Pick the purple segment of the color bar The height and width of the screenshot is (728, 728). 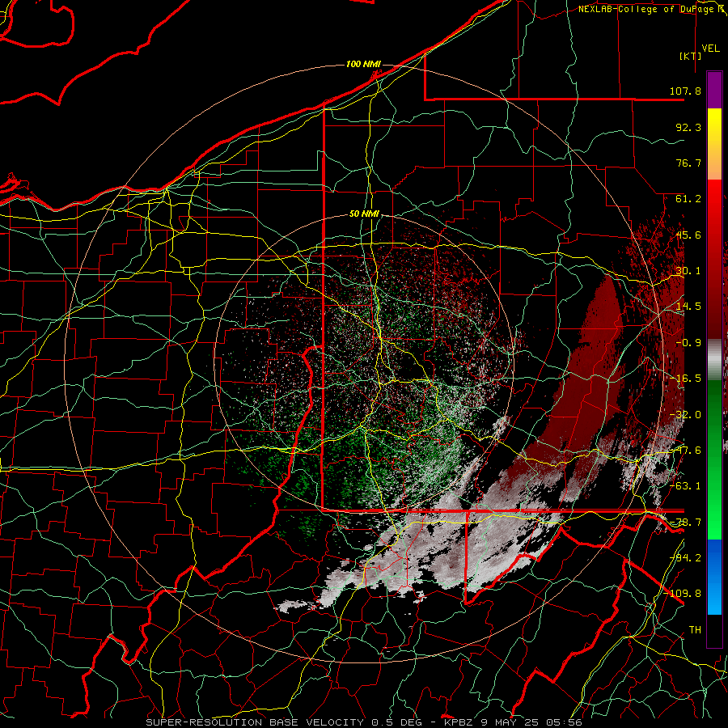714,90
